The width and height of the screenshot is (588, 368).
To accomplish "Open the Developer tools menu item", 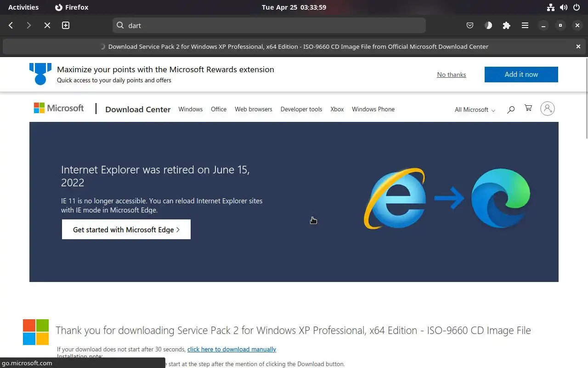I will coord(301,109).
